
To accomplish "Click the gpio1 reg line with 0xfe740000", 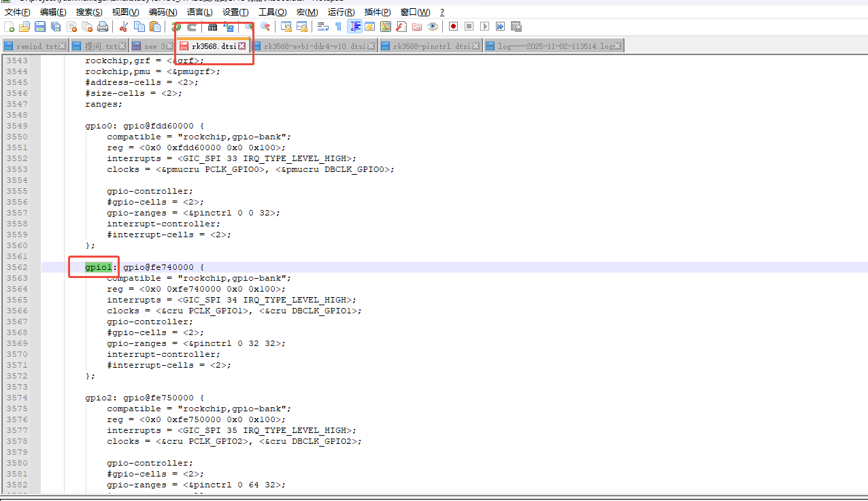I will pyautogui.click(x=196, y=289).
